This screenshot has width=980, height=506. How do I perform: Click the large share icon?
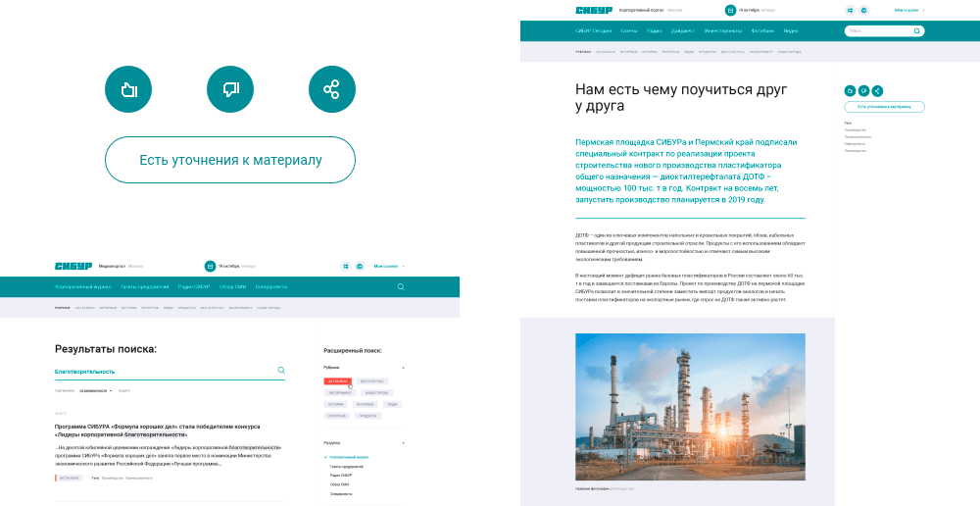pyautogui.click(x=331, y=90)
